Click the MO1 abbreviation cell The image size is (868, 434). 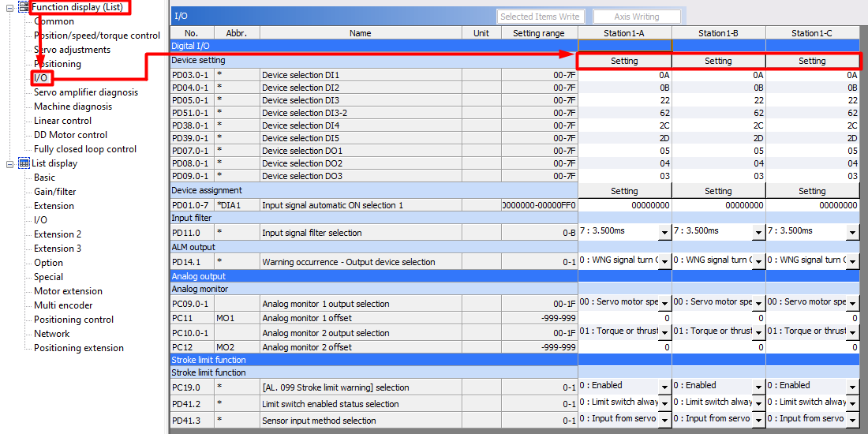[x=237, y=318]
